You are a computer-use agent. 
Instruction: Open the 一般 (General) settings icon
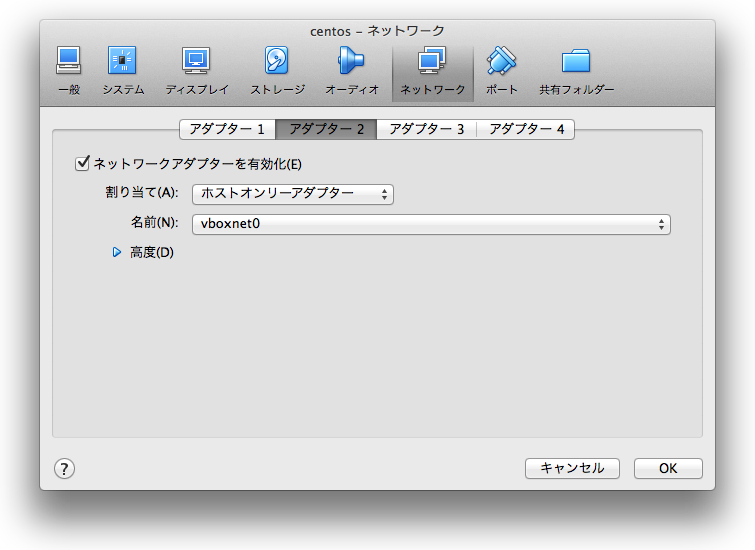tap(68, 71)
